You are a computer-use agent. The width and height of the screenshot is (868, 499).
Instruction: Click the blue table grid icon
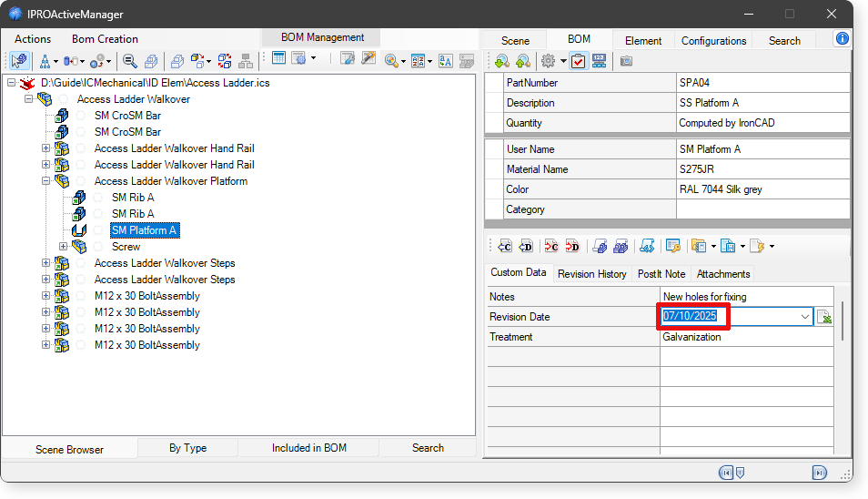pos(279,58)
